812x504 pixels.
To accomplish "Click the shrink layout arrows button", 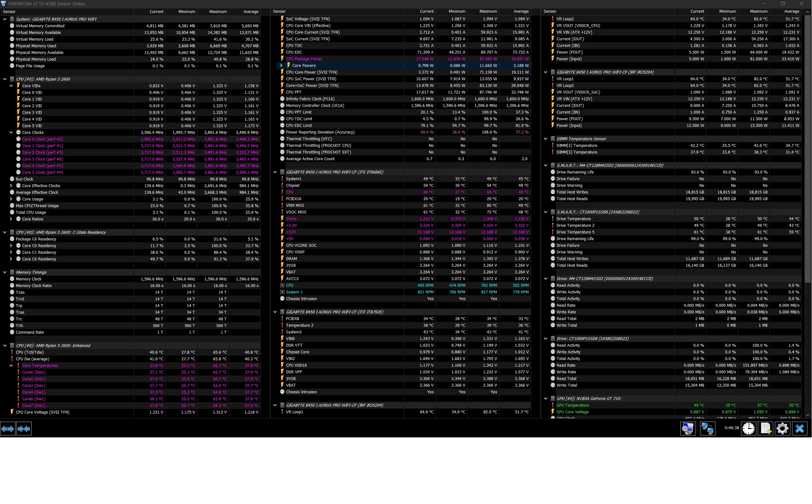I will click(24, 429).
